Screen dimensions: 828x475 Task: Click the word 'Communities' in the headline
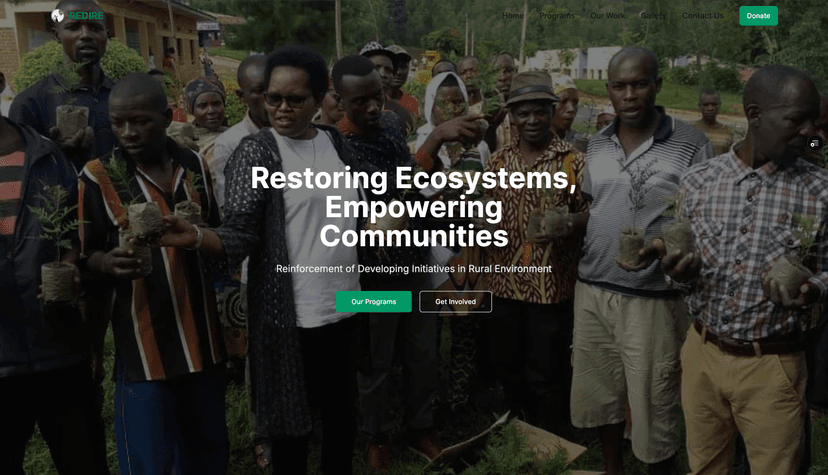pos(413,236)
